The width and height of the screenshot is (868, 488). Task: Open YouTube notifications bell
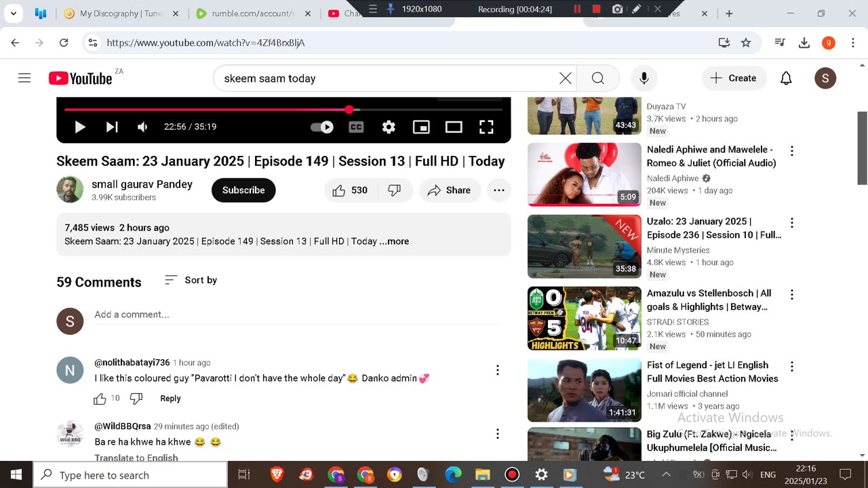click(x=786, y=79)
